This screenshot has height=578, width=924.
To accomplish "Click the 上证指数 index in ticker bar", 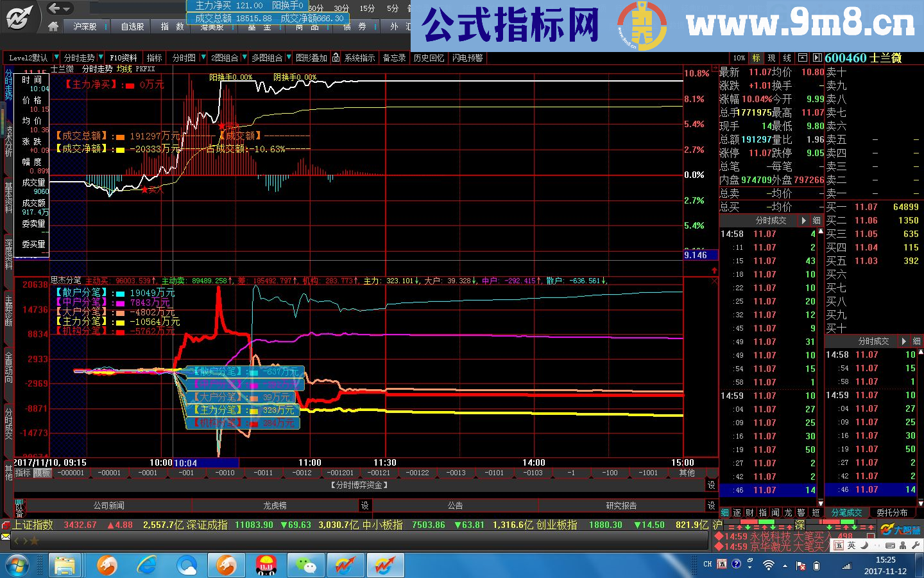I will (x=33, y=525).
